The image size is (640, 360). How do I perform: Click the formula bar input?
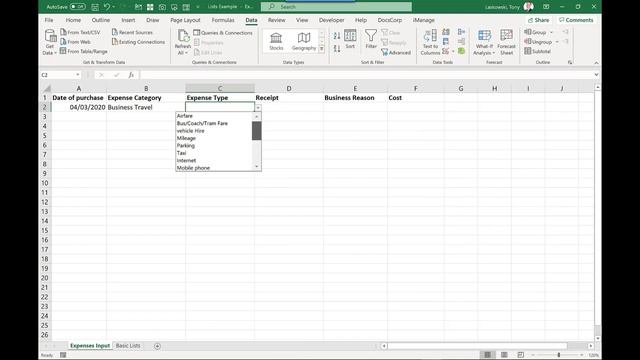366,75
